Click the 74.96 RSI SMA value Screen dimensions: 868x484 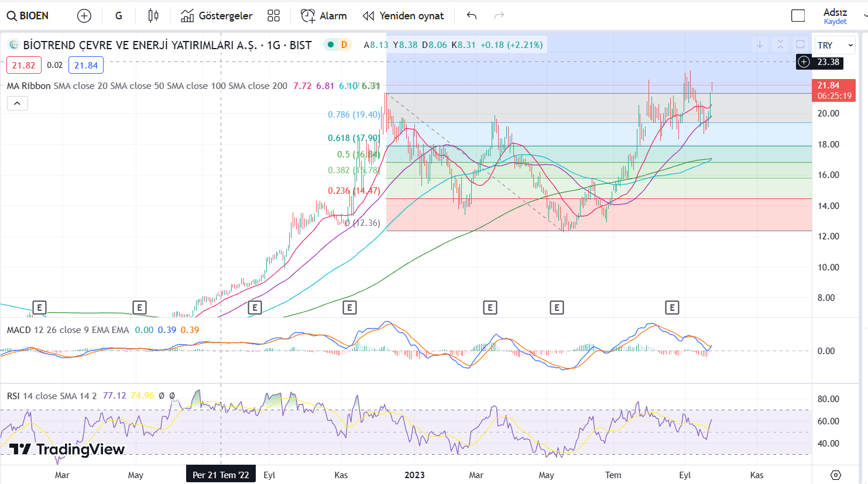click(143, 396)
